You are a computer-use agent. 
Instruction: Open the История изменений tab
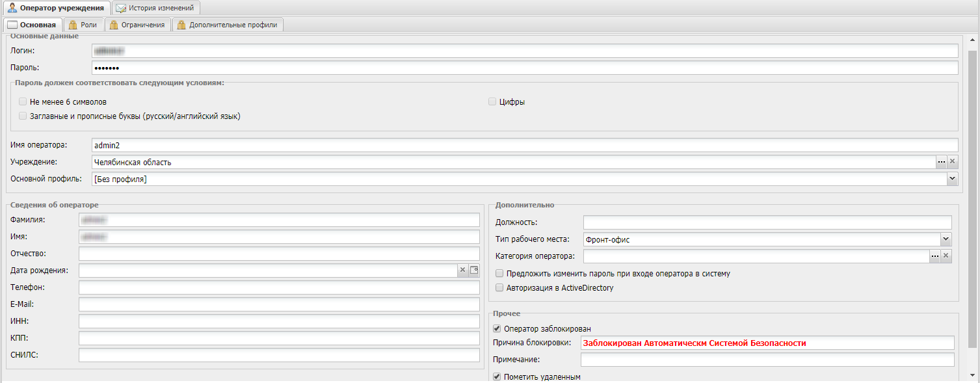155,8
